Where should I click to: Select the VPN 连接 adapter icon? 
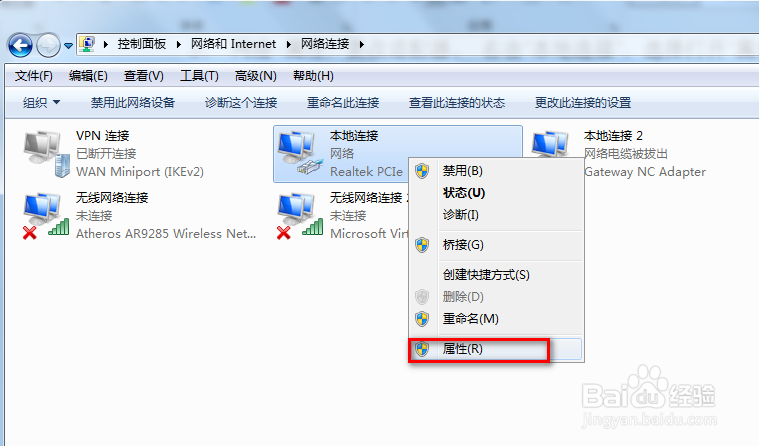coord(46,154)
